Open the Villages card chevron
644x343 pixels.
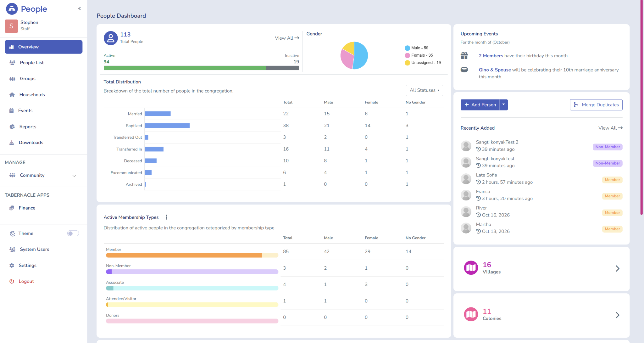point(617,268)
